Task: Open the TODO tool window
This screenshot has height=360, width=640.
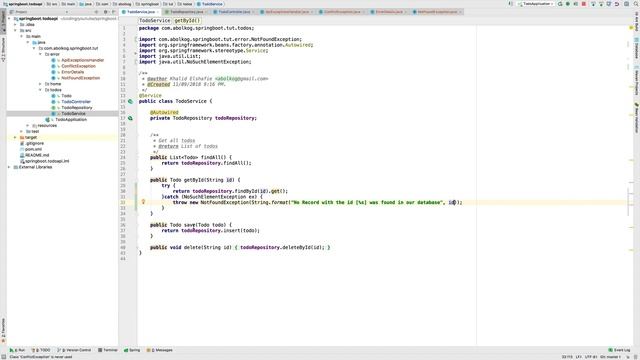Action: point(41,350)
